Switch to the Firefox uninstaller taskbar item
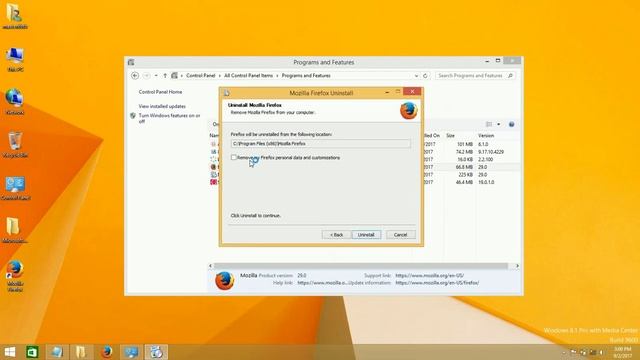640x360 pixels. click(x=156, y=352)
